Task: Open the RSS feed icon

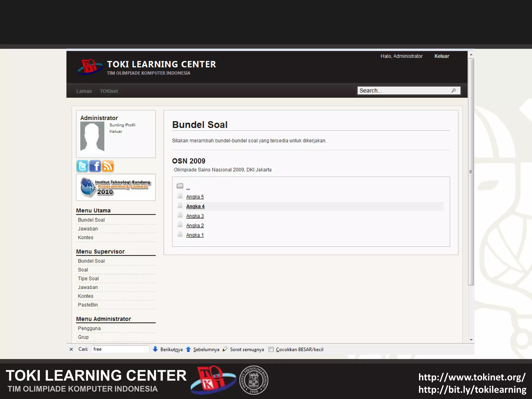Action: [x=108, y=166]
